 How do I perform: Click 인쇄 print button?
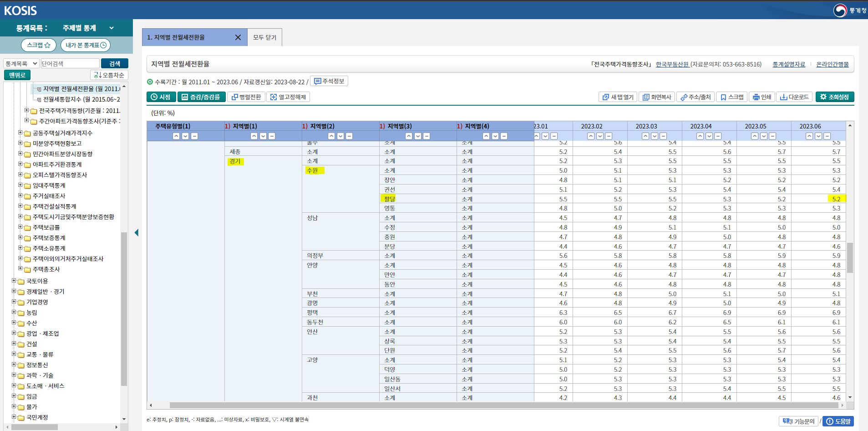point(762,97)
